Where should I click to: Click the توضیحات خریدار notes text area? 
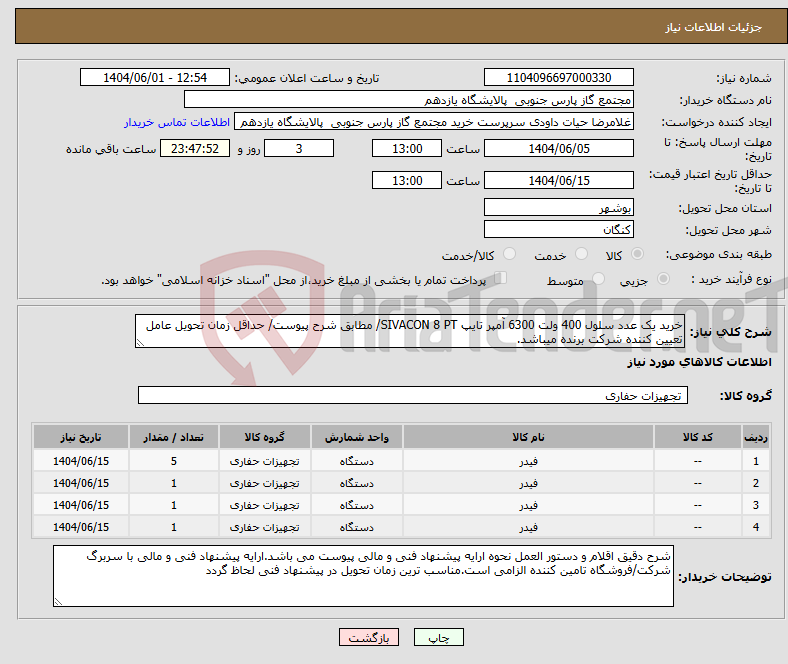(364, 576)
